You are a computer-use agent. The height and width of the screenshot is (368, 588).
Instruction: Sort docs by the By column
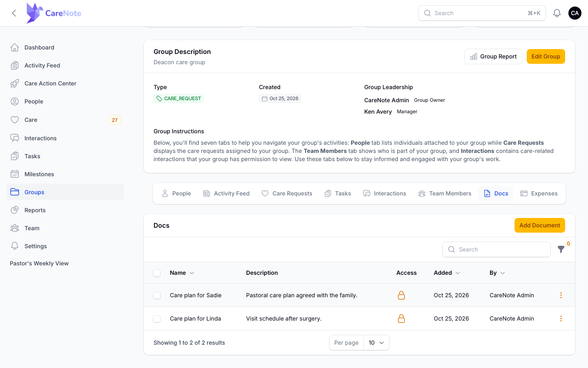pos(497,273)
